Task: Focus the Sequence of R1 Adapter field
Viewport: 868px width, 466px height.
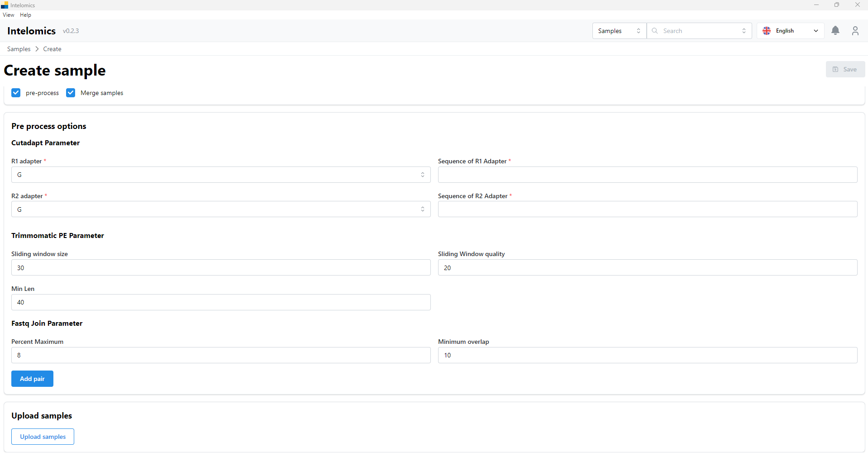Action: pos(647,175)
